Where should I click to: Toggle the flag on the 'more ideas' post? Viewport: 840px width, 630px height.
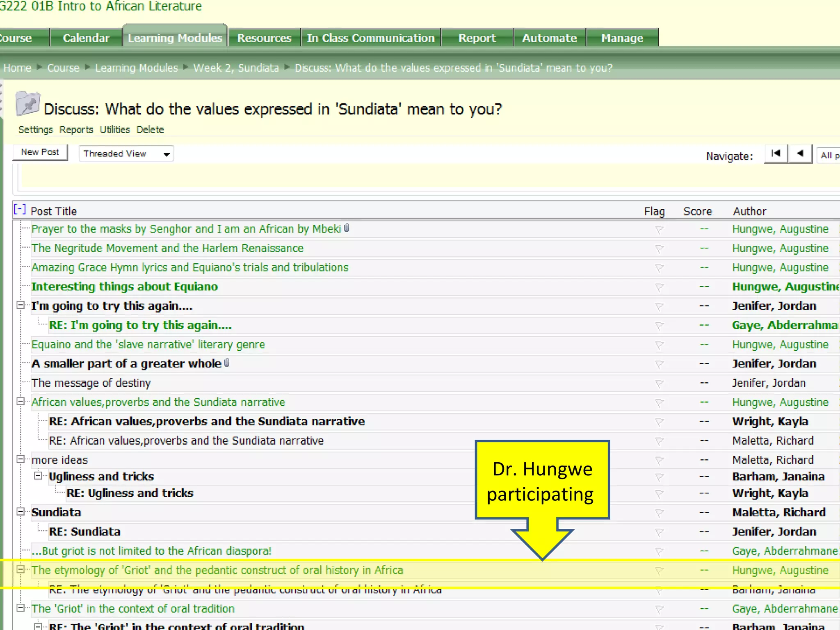(x=659, y=461)
